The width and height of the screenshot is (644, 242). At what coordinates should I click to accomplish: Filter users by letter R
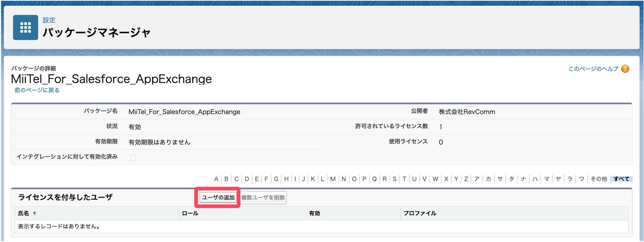(385, 179)
